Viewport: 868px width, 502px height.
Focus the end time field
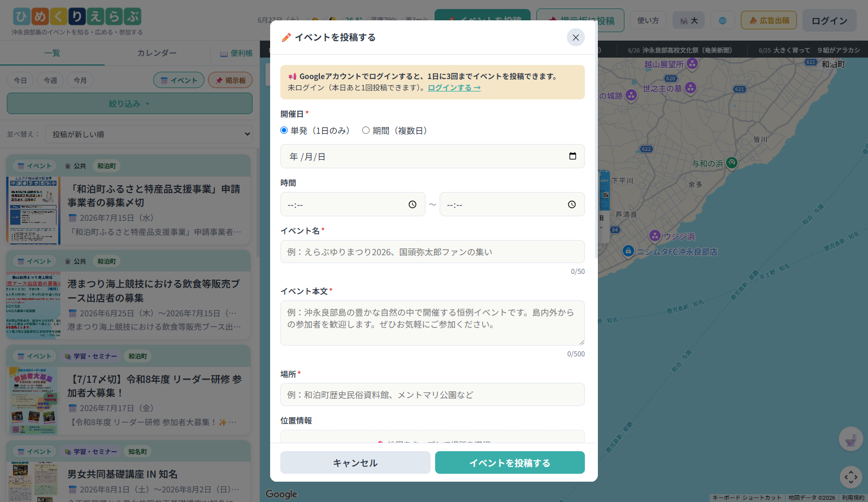512,204
